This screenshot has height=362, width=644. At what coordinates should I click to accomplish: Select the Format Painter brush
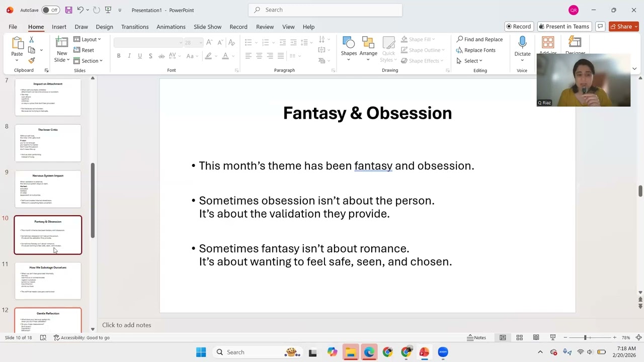pos(32,60)
